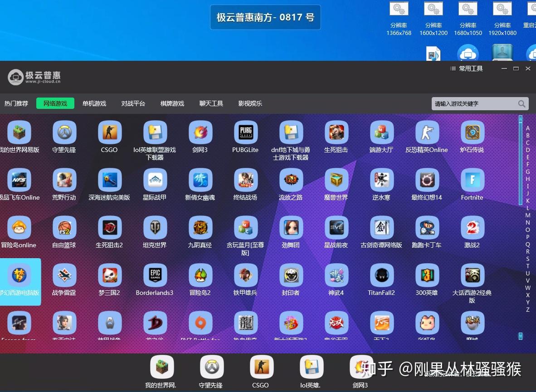
Task: Click the search magnifier button
Action: (521, 103)
